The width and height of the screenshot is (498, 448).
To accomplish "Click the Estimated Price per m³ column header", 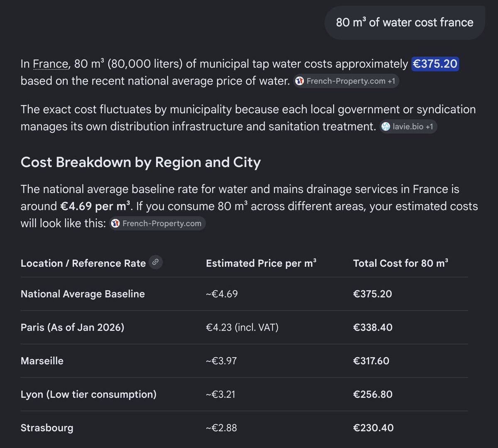I will [x=261, y=263].
